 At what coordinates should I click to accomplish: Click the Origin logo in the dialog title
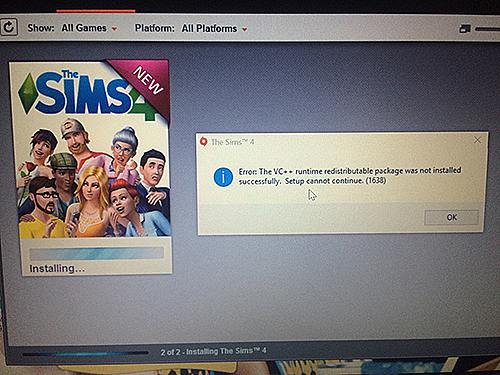click(x=203, y=141)
